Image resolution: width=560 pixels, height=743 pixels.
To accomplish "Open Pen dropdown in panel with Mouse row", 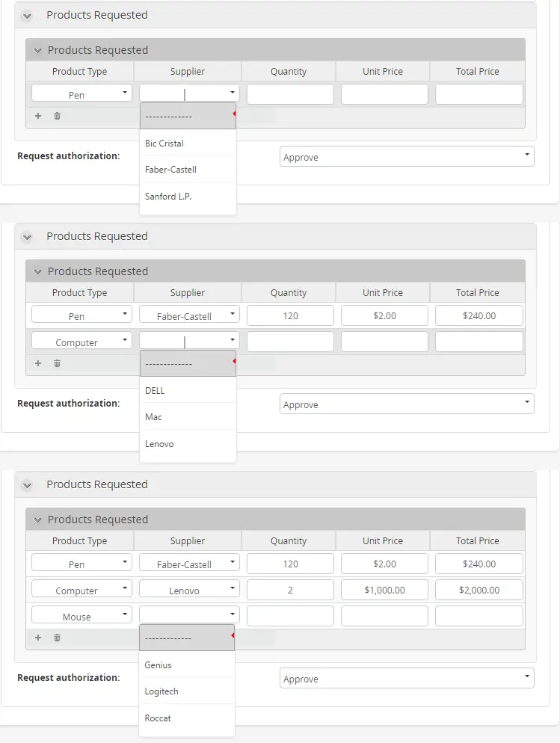I will [x=81, y=562].
